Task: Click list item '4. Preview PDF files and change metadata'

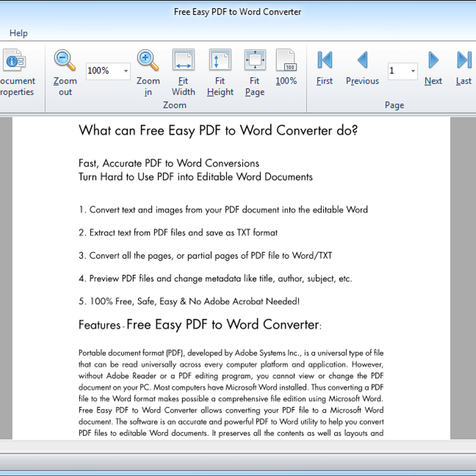Action: pyautogui.click(x=215, y=279)
